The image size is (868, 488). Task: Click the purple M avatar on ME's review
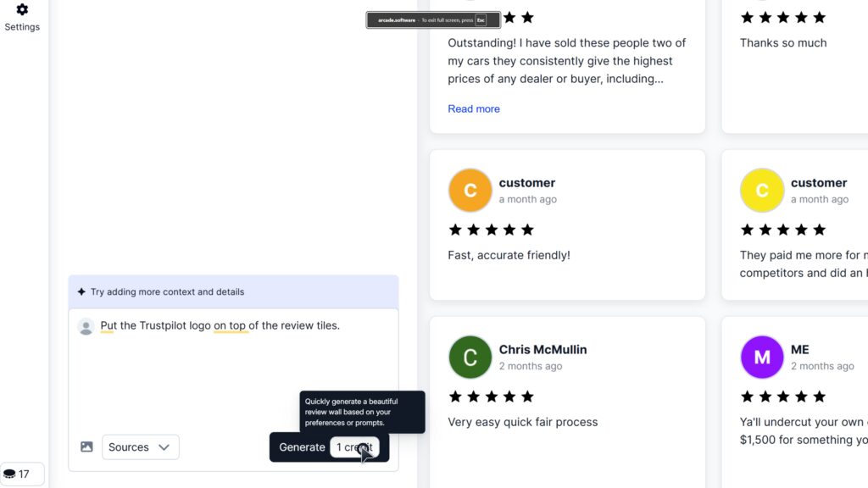click(761, 357)
